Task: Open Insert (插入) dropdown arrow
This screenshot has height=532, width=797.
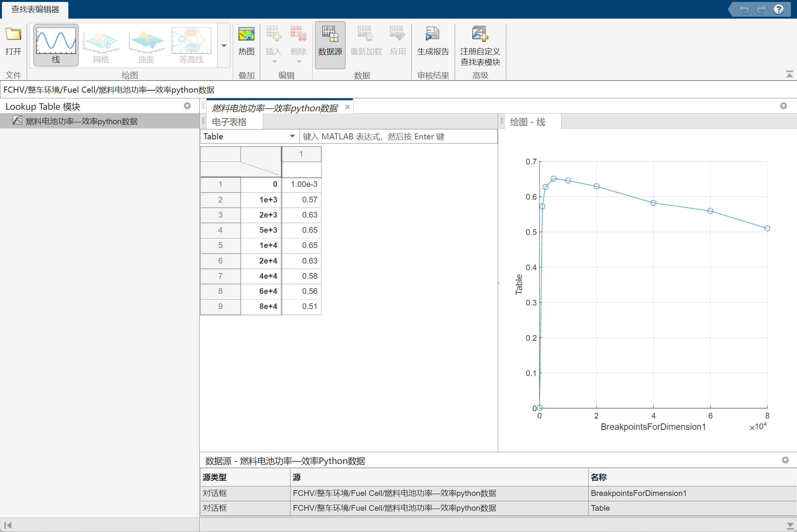Action: tap(274, 62)
